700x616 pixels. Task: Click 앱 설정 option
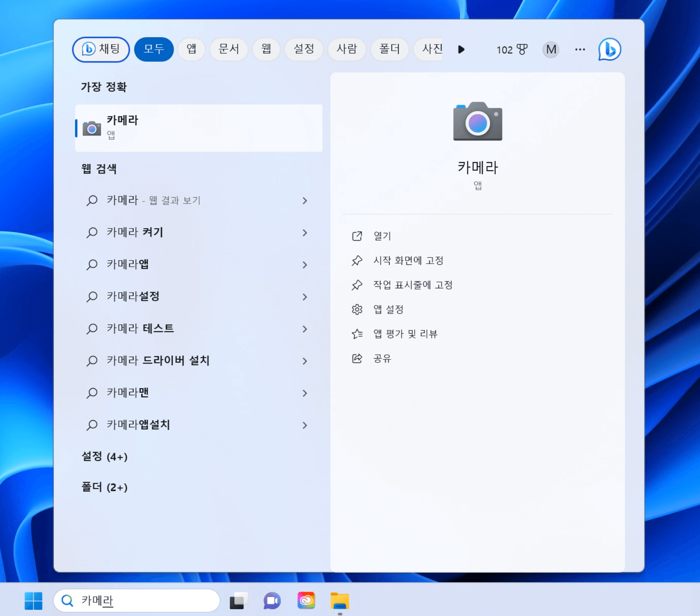pyautogui.click(x=388, y=309)
